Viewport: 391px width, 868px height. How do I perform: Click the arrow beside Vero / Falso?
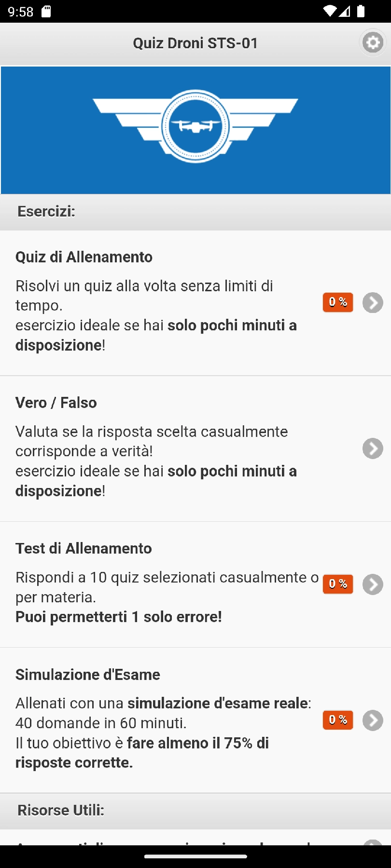coord(373,448)
